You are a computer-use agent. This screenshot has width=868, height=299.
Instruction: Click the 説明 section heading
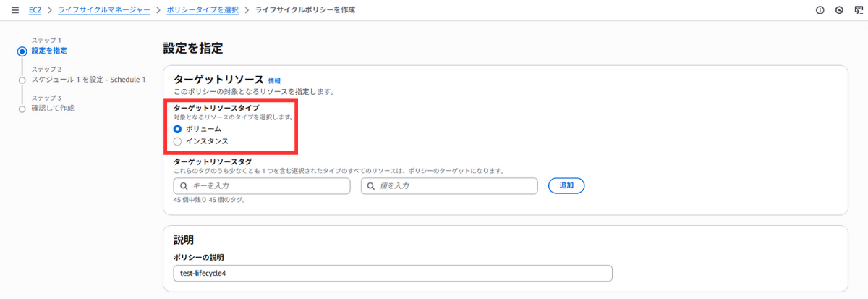coord(184,240)
